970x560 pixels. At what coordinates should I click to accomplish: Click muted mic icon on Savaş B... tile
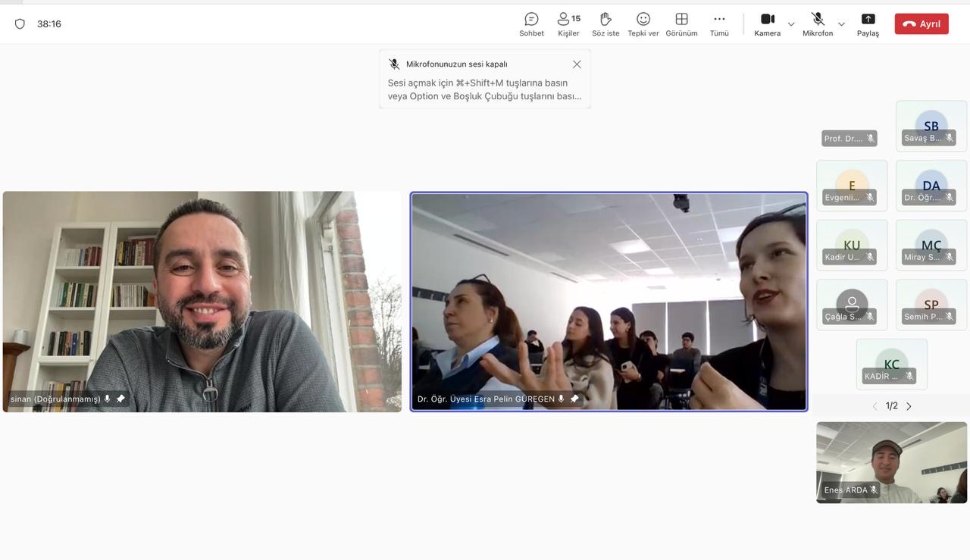point(950,138)
